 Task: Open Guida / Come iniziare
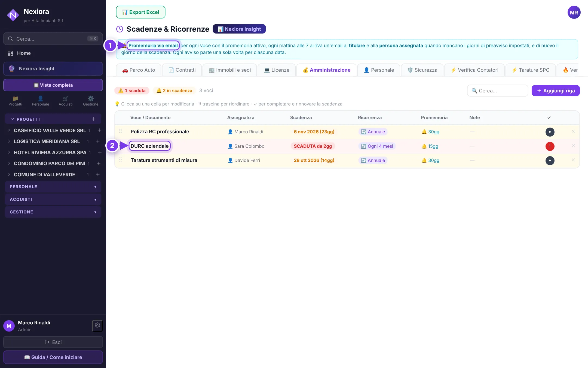pos(53,357)
